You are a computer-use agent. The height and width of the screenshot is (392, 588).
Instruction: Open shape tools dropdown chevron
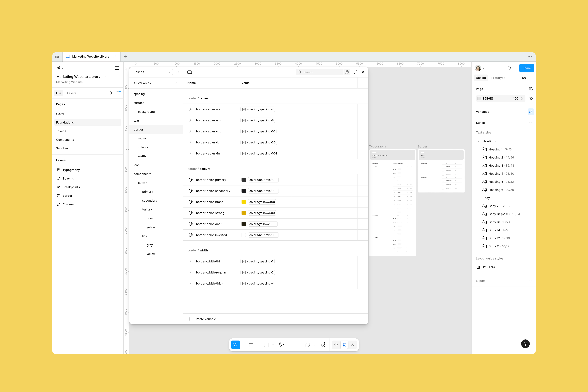pos(273,345)
